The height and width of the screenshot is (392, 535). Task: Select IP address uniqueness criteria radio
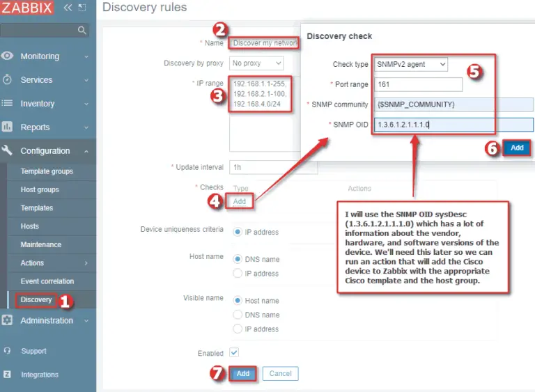pos(238,232)
